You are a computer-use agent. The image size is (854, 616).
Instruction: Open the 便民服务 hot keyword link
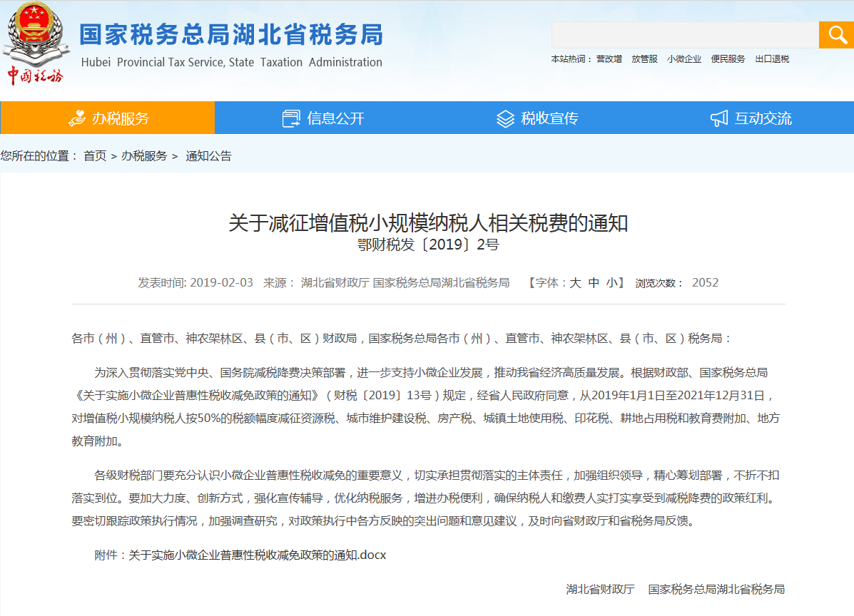coord(728,59)
